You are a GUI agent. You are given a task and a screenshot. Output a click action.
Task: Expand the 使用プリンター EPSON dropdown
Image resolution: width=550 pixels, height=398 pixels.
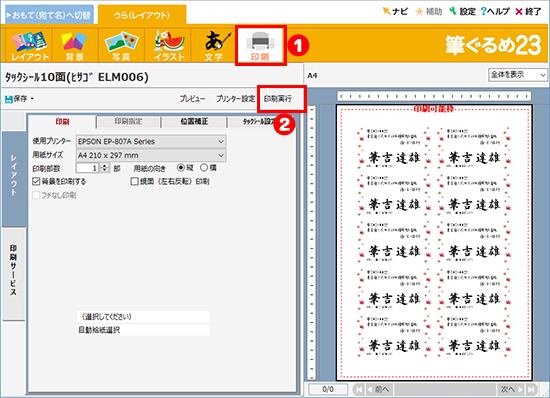coord(151,142)
